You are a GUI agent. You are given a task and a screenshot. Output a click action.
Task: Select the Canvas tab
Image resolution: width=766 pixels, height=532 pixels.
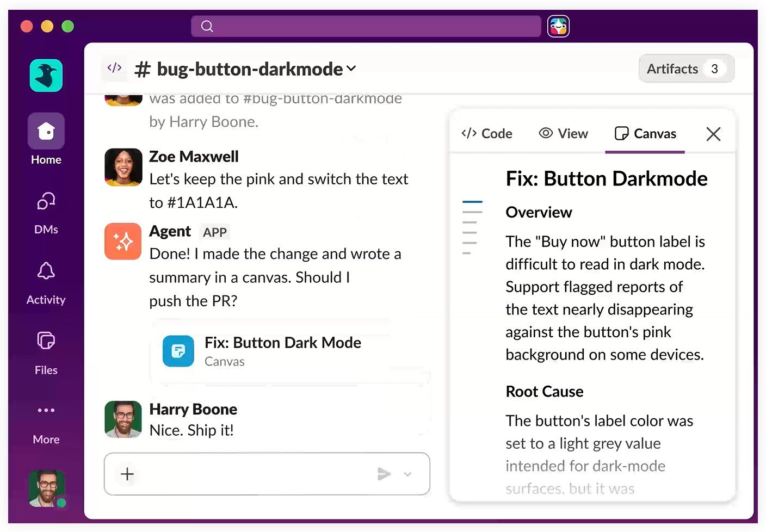click(x=645, y=134)
